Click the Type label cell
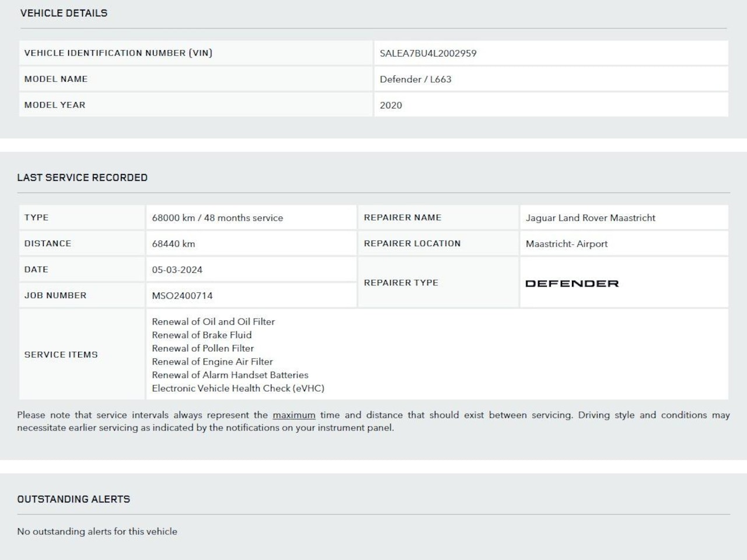The width and height of the screenshot is (747, 560). pos(82,218)
